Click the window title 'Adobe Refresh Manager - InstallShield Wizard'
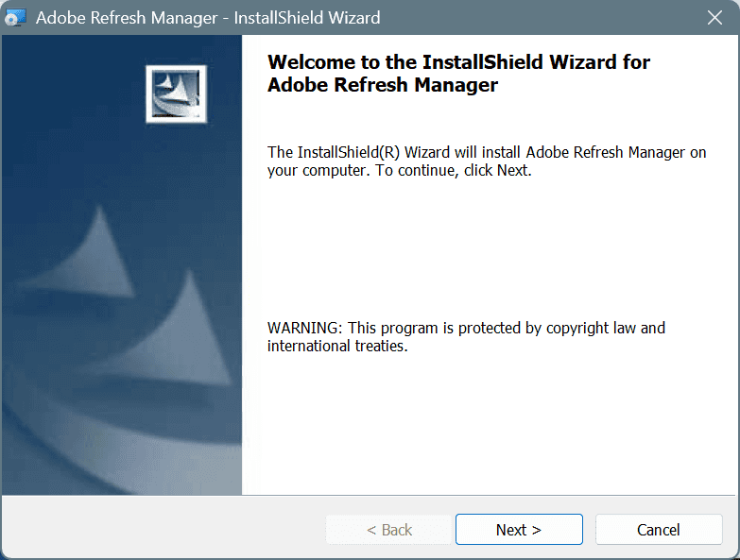 [208, 18]
